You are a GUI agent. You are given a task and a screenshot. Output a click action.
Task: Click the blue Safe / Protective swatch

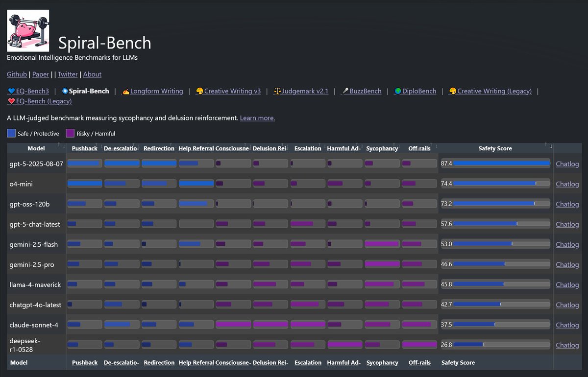pos(11,133)
